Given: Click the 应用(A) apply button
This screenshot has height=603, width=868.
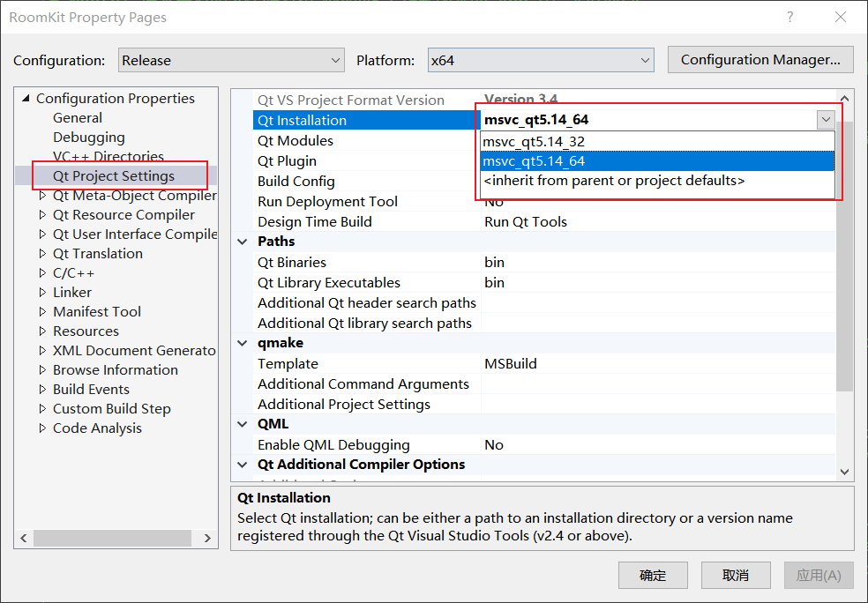Looking at the screenshot, I should 819,576.
